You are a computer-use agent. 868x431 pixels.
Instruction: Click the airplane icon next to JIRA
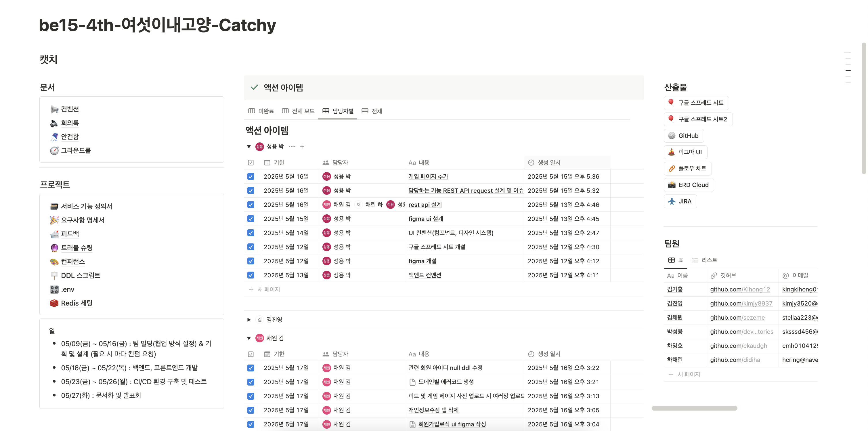(x=672, y=201)
